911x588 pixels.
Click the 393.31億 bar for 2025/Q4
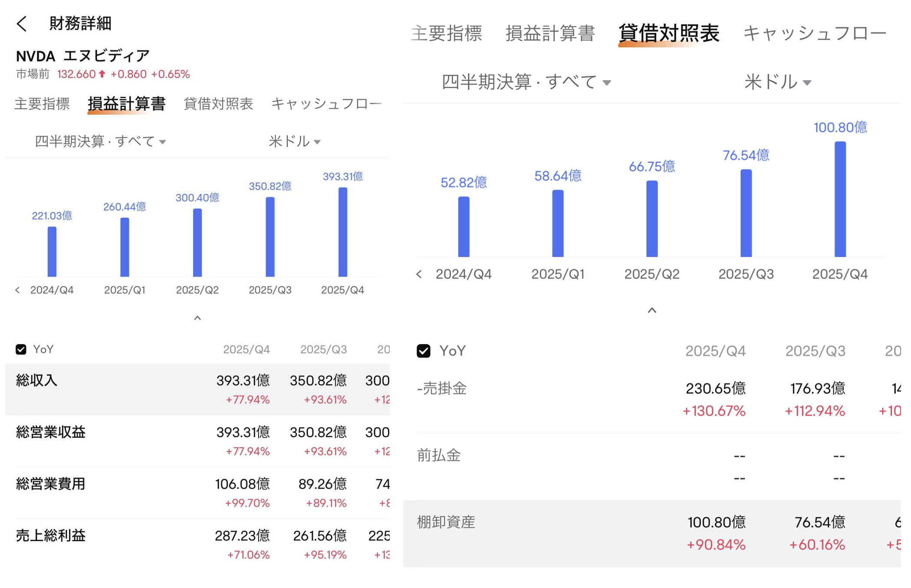[x=343, y=232]
